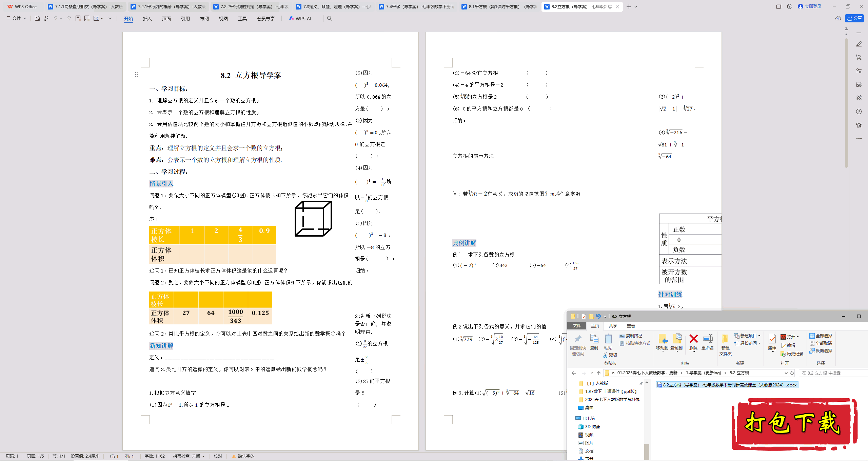This screenshot has width=868, height=461.
Task: Click the blue 分享 button
Action: (x=854, y=18)
